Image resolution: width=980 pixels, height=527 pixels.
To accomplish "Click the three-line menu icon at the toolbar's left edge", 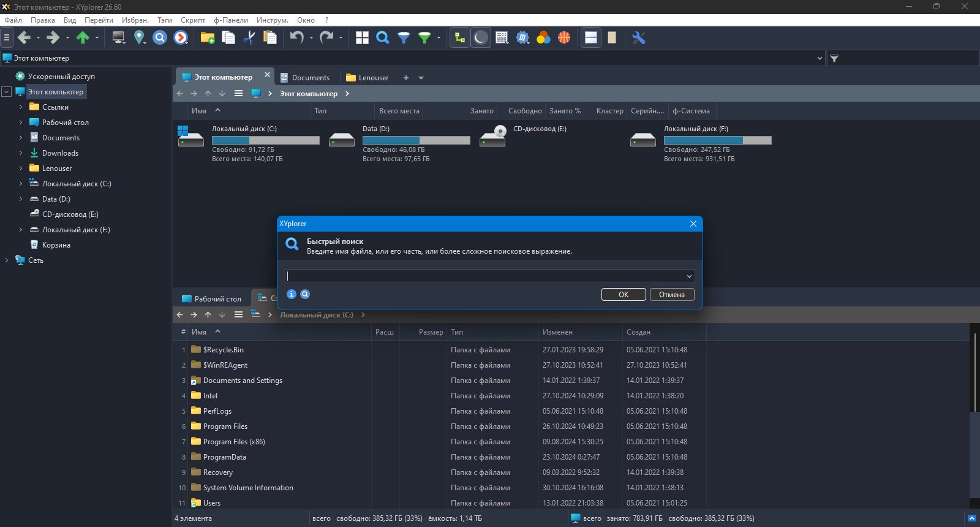I will coord(7,38).
